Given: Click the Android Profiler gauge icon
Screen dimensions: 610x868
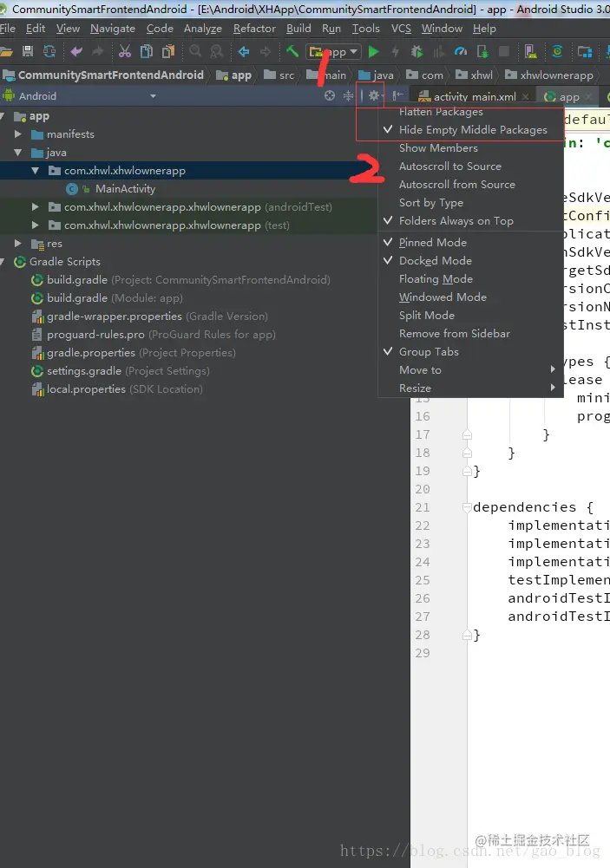Looking at the screenshot, I should click(461, 51).
